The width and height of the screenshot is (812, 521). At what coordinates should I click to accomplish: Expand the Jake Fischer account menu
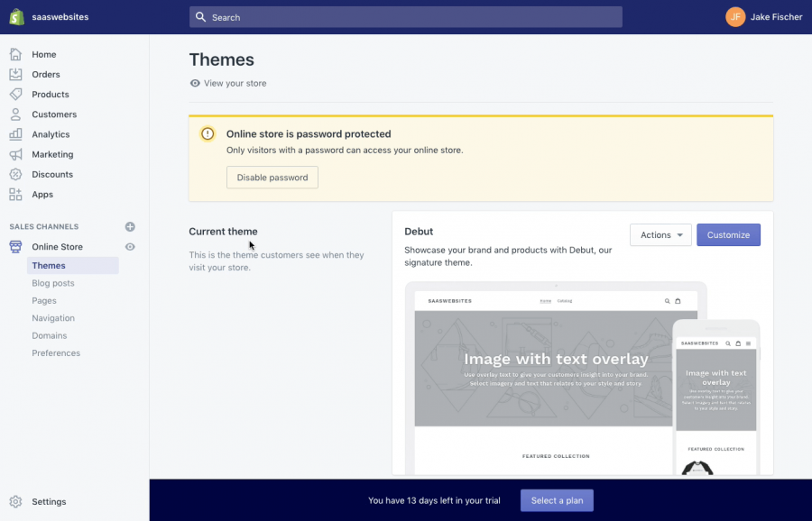pos(763,16)
